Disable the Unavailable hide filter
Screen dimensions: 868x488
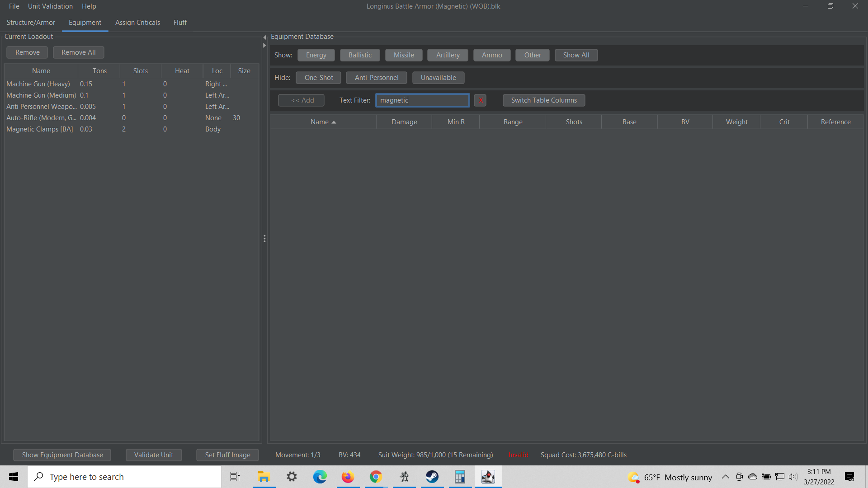438,77
